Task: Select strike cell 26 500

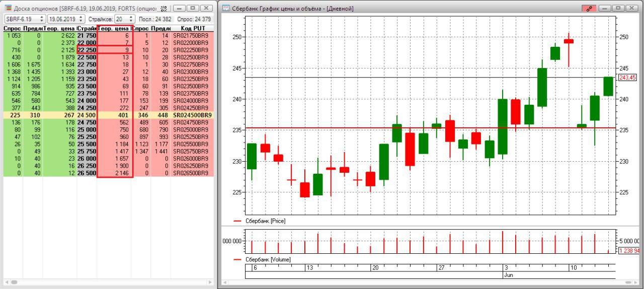Action: [x=87, y=173]
